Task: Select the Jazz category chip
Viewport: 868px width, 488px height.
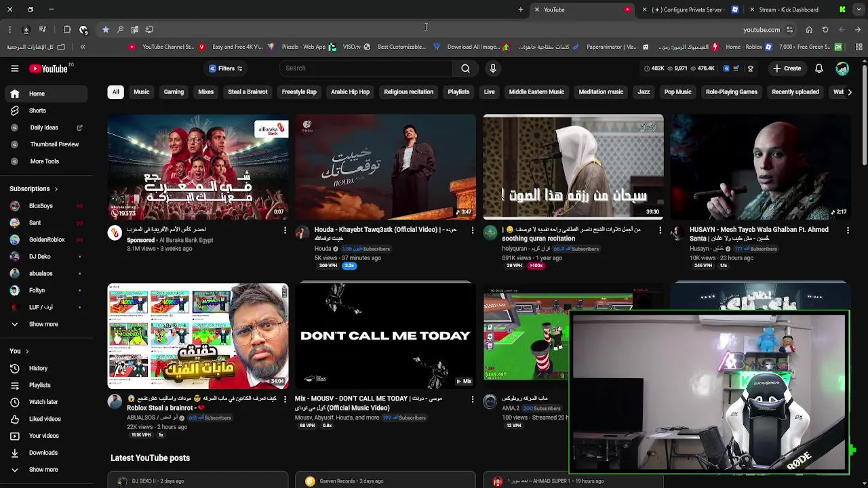Action: (x=644, y=92)
